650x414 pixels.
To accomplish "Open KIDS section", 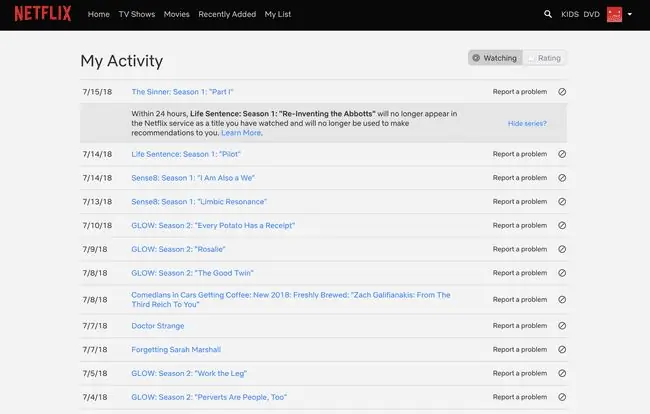I will (x=570, y=14).
